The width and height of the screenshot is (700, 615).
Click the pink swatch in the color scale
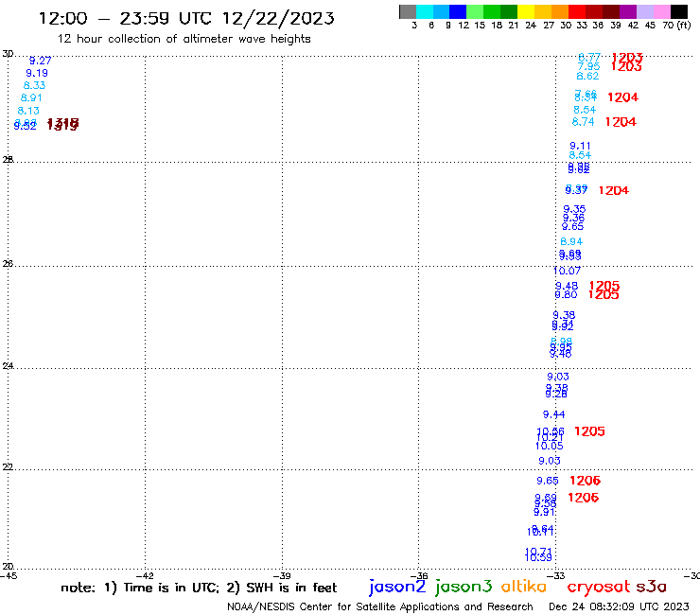pos(662,11)
